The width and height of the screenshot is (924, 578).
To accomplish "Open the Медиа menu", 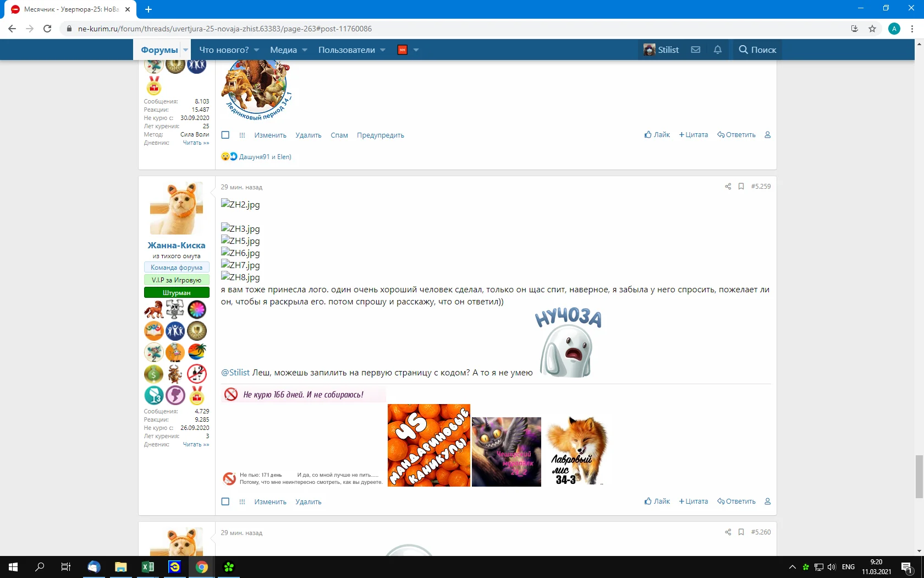I will pos(283,50).
